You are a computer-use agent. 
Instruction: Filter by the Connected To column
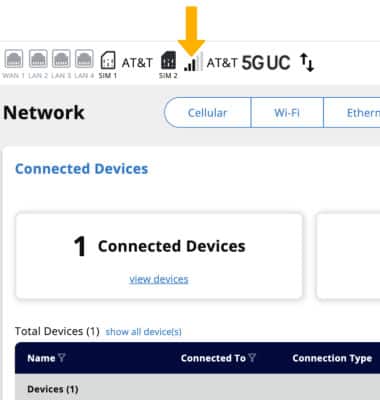252,358
